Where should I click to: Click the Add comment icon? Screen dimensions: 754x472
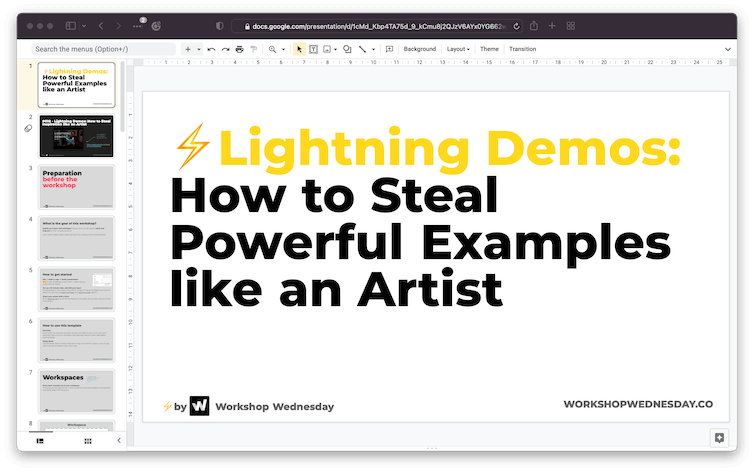pyautogui.click(x=389, y=49)
